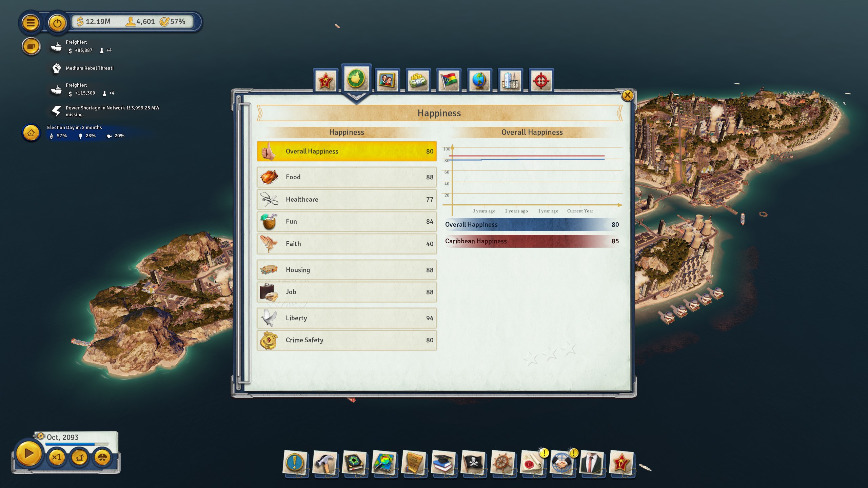Select the Faith happiness row
The image size is (868, 488).
(347, 244)
